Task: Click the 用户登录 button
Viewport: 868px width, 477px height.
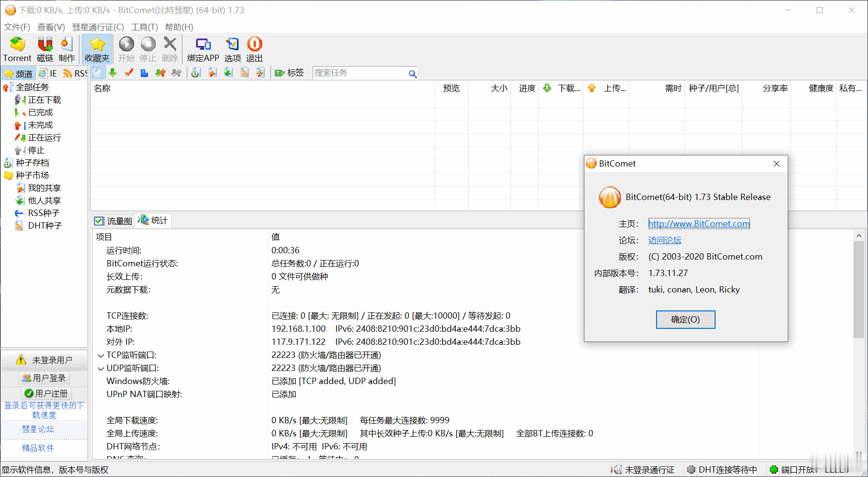Action: click(x=44, y=378)
